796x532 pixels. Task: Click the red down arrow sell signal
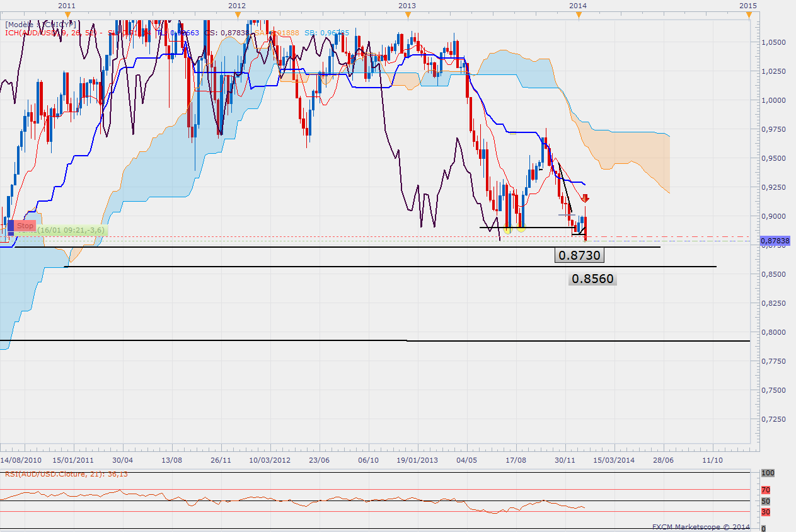pos(585,198)
